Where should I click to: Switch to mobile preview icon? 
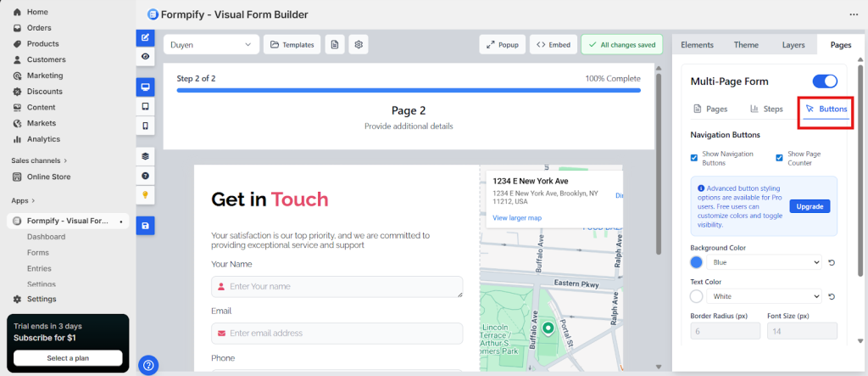click(x=146, y=126)
